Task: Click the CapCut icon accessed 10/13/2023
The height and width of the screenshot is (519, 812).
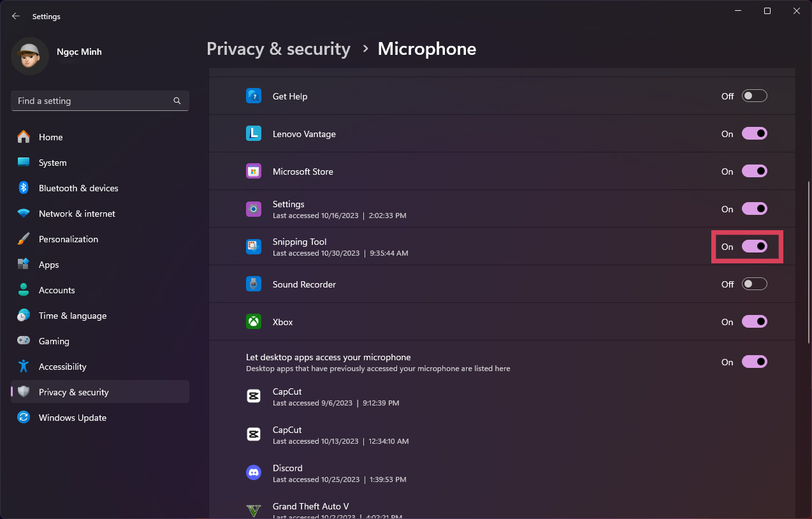Action: click(x=254, y=435)
